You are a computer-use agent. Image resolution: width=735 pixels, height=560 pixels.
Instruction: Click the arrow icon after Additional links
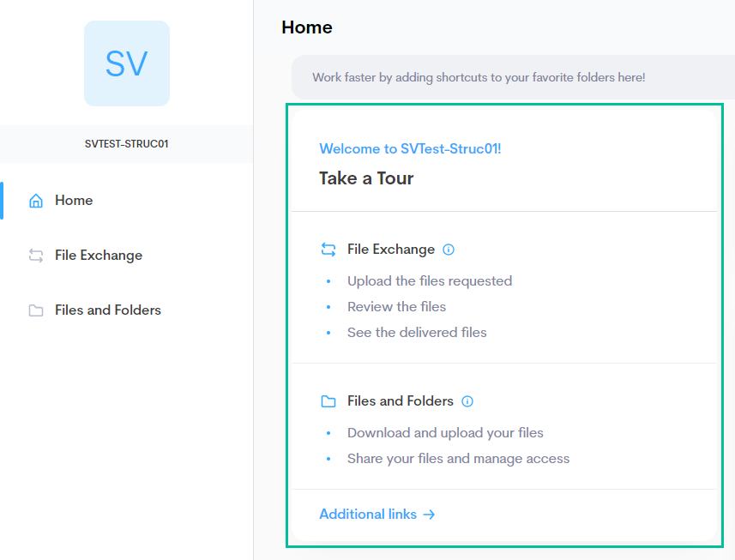click(x=429, y=515)
